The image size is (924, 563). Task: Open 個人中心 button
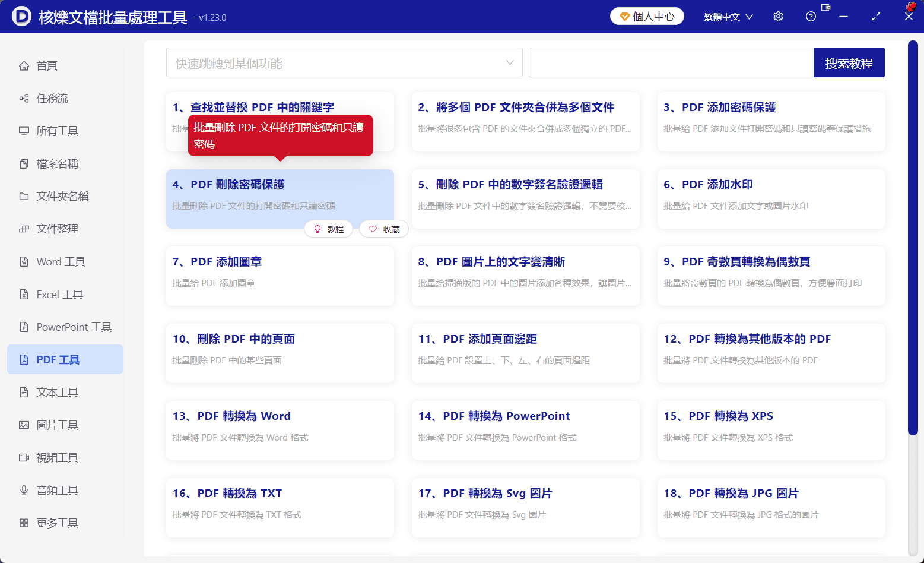647,17
